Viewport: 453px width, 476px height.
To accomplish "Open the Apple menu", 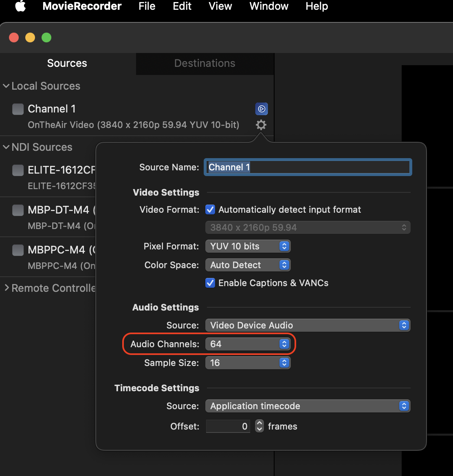I will tap(20, 6).
